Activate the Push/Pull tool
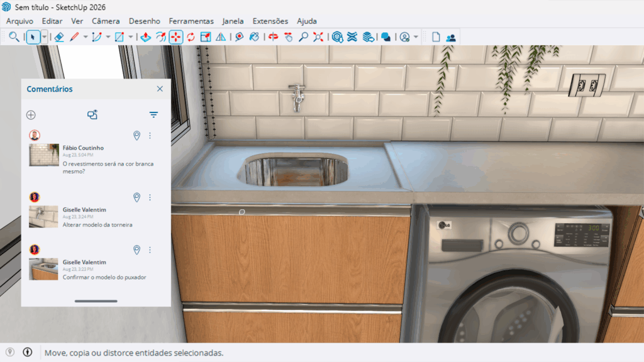This screenshot has height=362, width=644. [x=145, y=37]
